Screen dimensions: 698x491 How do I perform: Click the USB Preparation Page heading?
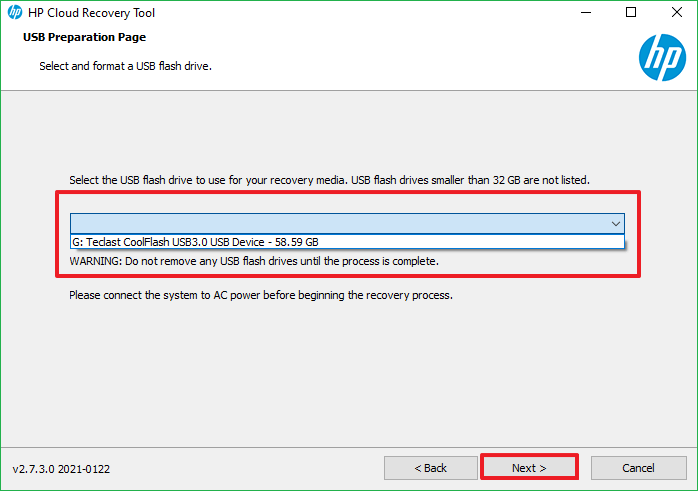tap(84, 37)
